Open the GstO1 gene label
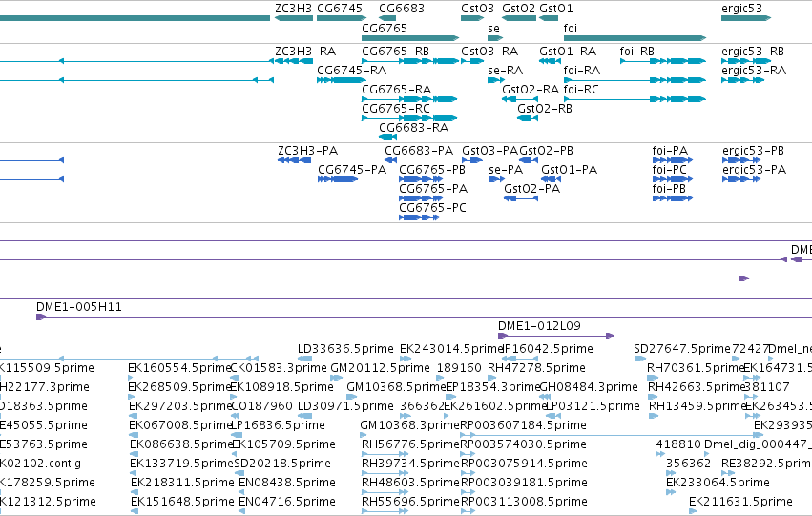Screen dimensions: 812x516 tap(556, 9)
